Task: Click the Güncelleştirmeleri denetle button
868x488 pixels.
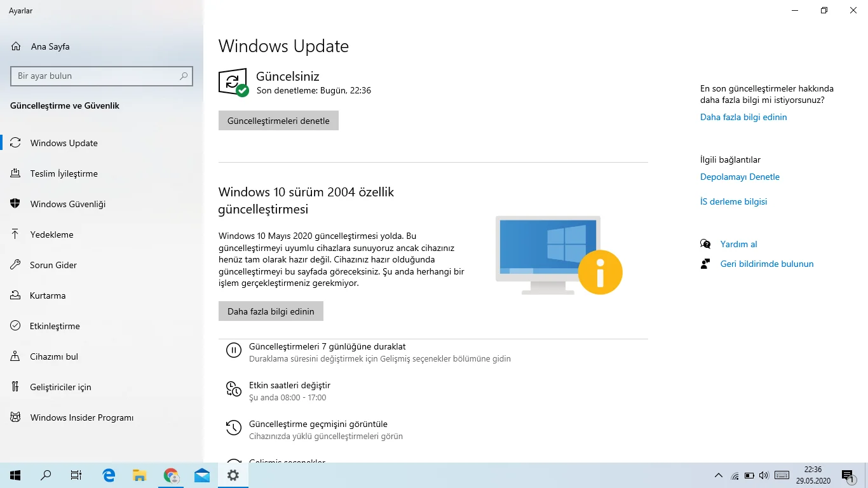Action: click(278, 121)
